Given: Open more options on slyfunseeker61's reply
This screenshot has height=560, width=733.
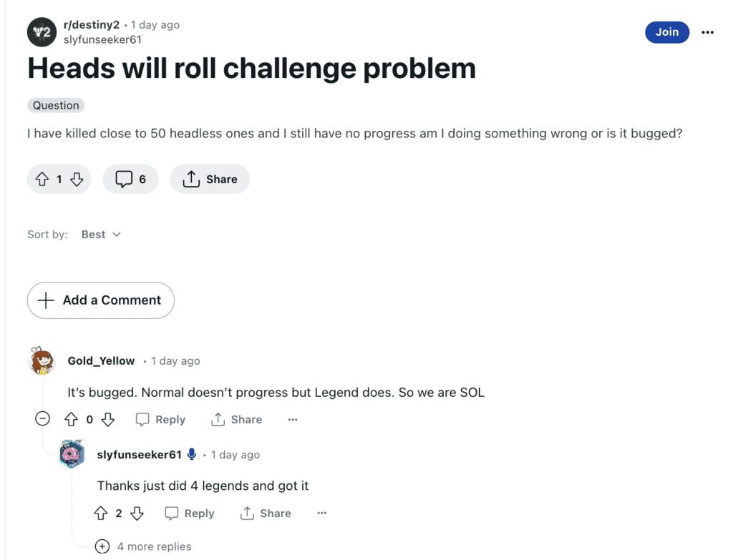Looking at the screenshot, I should (x=321, y=514).
